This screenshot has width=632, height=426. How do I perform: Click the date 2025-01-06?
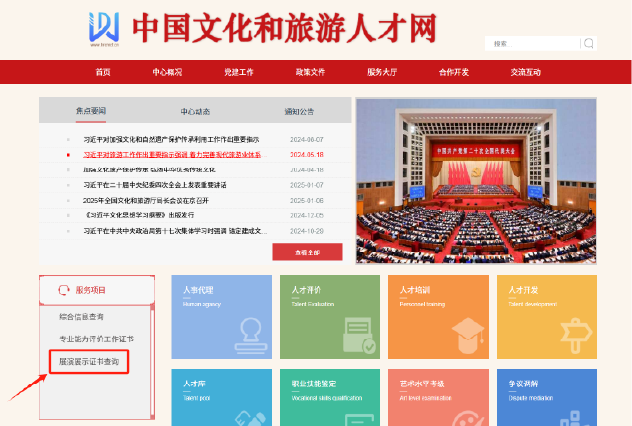(x=307, y=200)
